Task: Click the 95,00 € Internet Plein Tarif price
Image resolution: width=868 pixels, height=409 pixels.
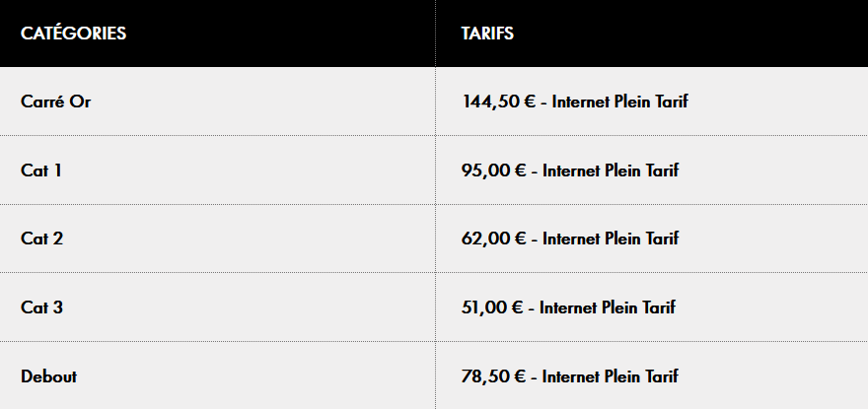Action: click(x=569, y=170)
